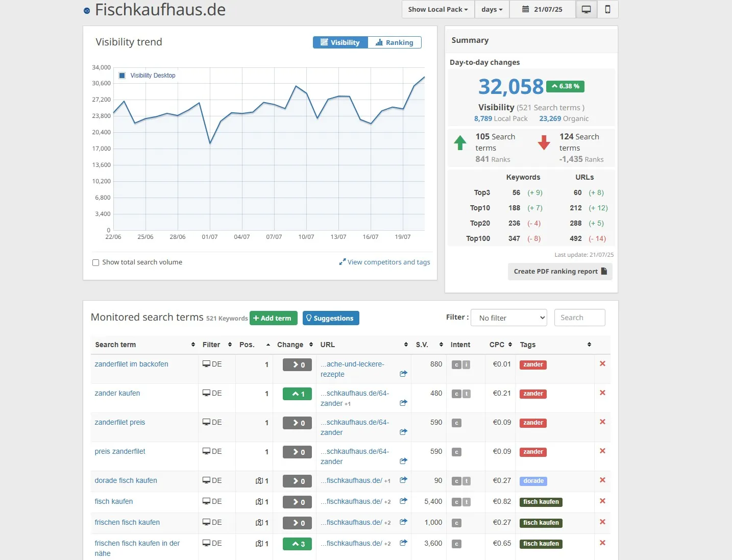Open zander kaufen keyword
The width and height of the screenshot is (732, 560).
[117, 393]
